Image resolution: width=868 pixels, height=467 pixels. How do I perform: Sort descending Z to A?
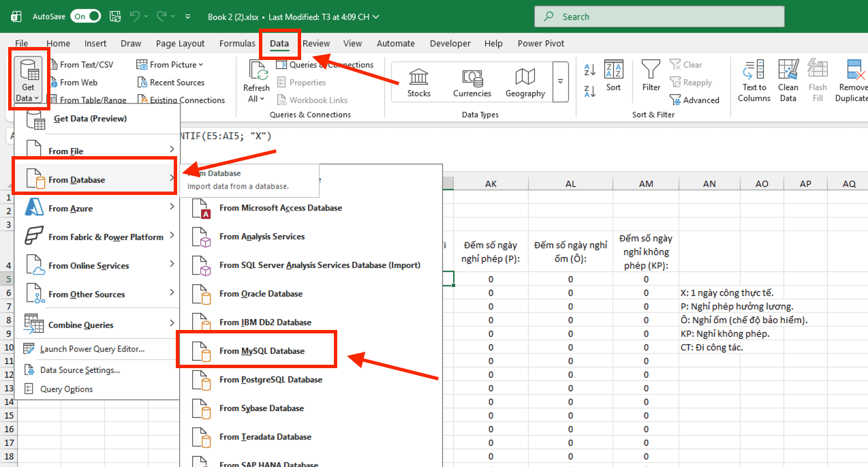click(x=590, y=93)
